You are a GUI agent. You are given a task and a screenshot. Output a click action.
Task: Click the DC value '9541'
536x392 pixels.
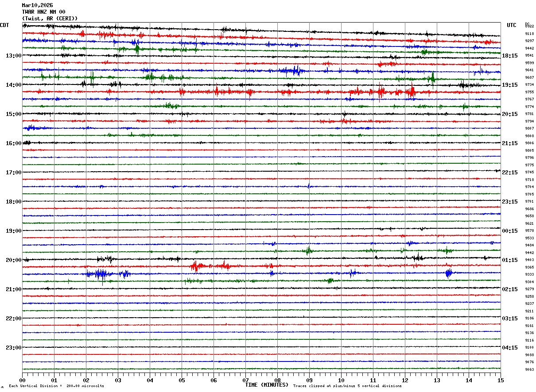529,56
